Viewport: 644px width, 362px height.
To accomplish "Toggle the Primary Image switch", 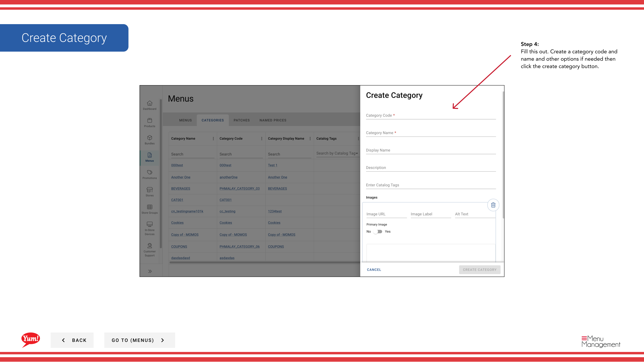I will pos(378,232).
